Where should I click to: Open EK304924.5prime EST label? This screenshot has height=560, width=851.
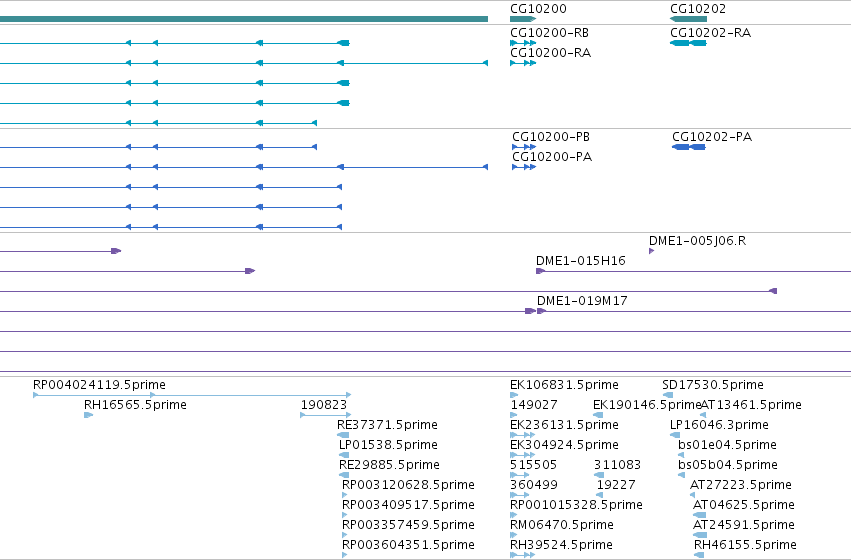(564, 445)
